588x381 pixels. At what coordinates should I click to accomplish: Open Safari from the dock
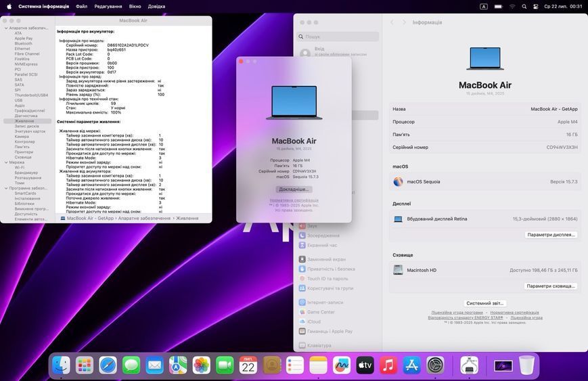108,365
